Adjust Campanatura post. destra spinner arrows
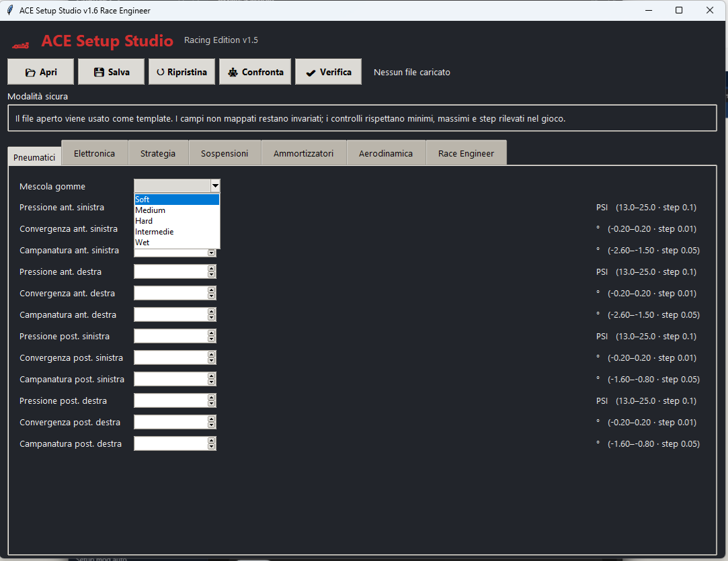This screenshot has width=728, height=561. click(x=212, y=443)
